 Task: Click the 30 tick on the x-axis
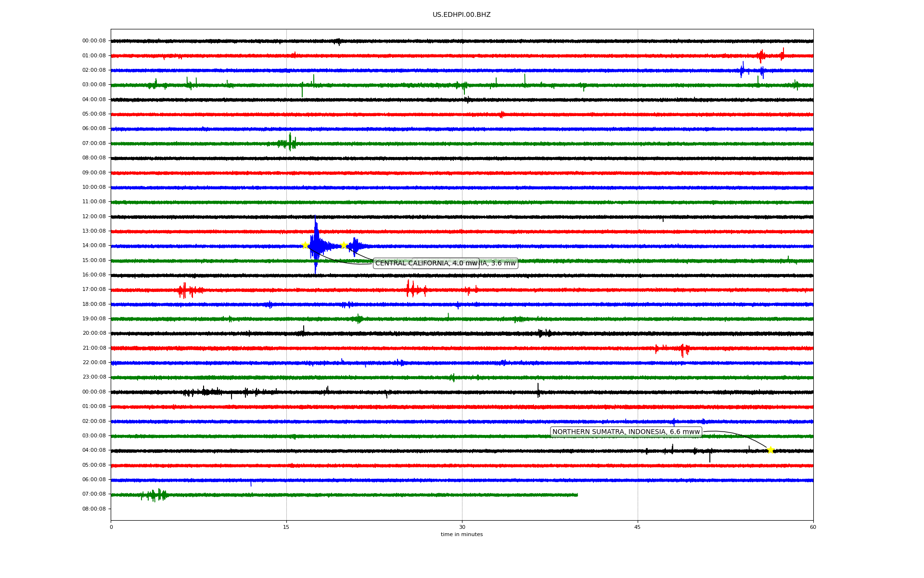tap(462, 527)
